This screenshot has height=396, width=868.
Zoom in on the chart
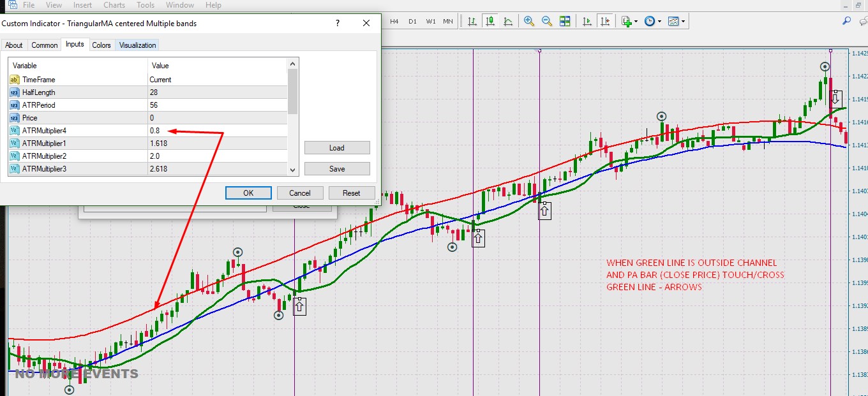[529, 21]
